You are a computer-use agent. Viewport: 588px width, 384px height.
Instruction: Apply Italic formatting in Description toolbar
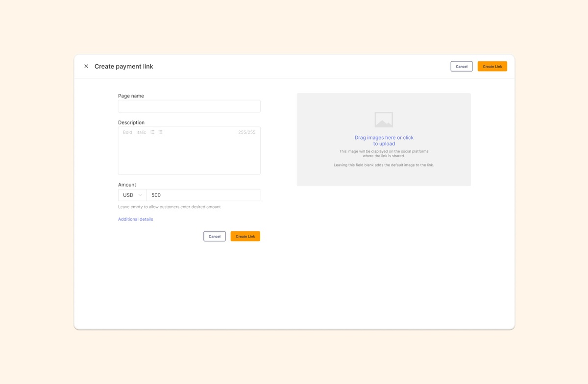pos(141,132)
